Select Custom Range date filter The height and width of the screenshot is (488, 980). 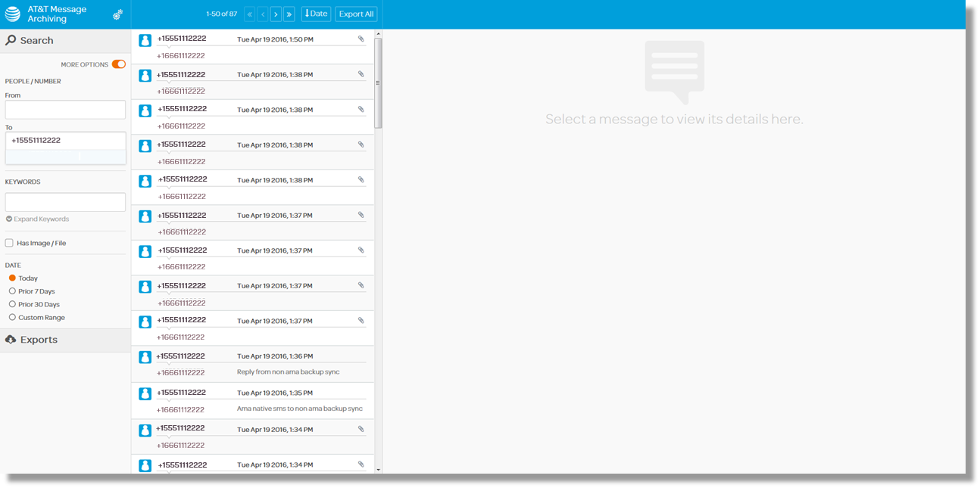point(12,318)
